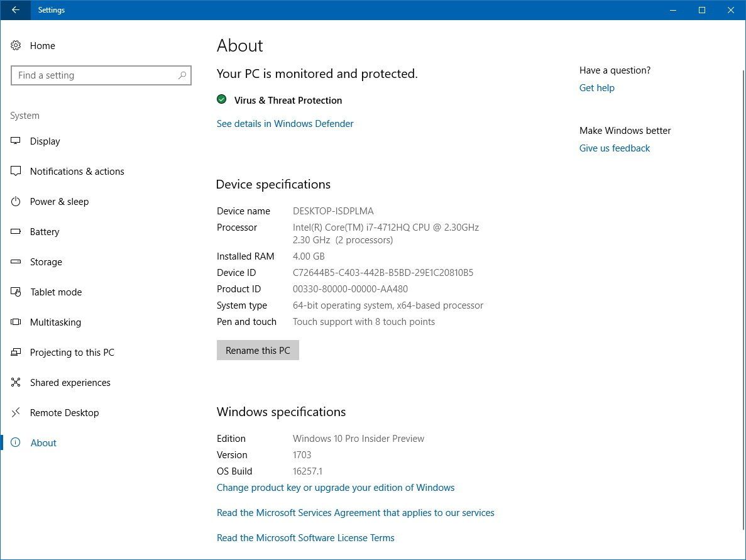
Task: Select the Storage icon
Action: 15,261
